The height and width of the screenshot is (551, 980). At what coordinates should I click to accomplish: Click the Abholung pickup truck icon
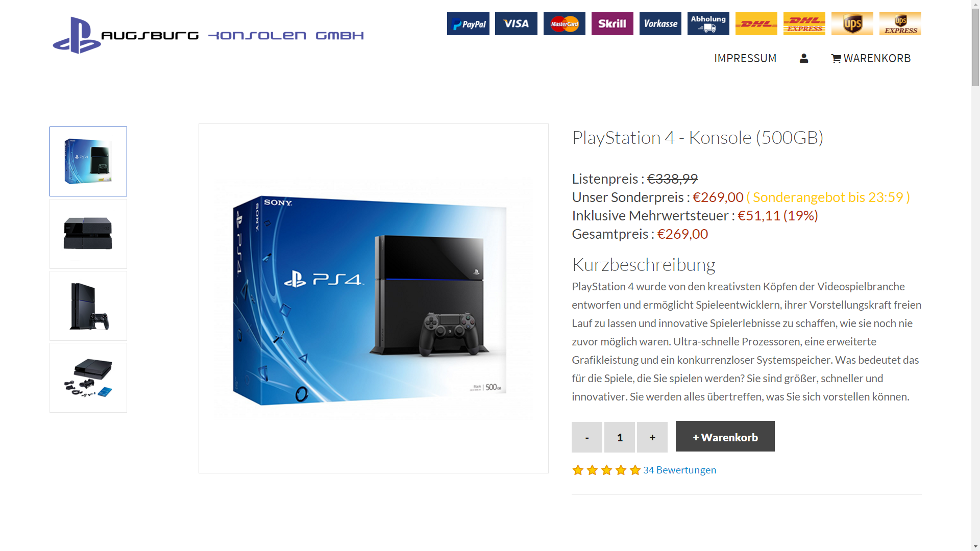point(708,23)
